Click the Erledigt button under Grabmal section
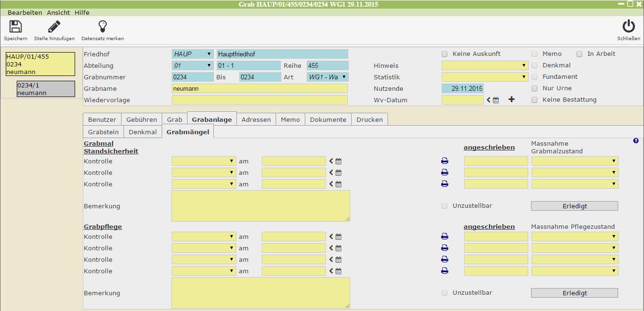This screenshot has width=644, height=311. pyautogui.click(x=574, y=206)
